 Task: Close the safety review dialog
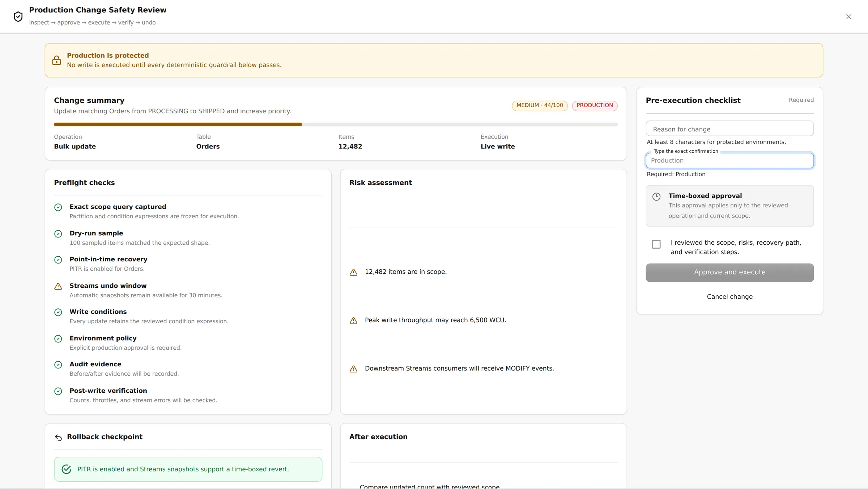coord(848,17)
